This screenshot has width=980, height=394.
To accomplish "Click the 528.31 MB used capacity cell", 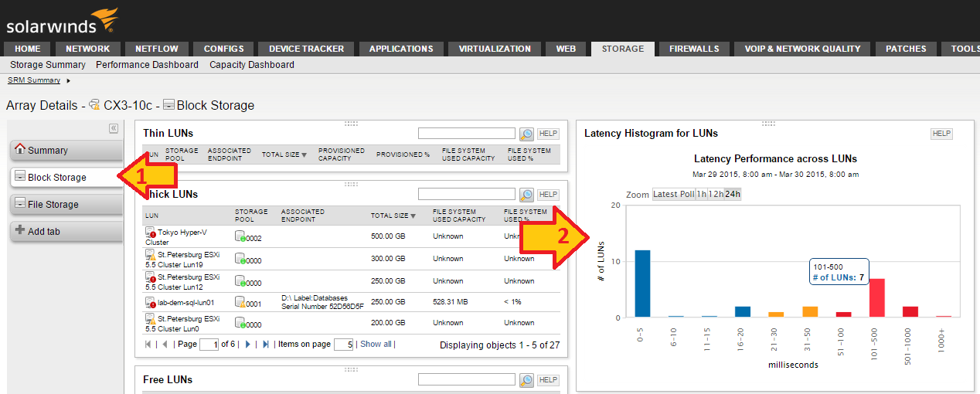I will (452, 303).
